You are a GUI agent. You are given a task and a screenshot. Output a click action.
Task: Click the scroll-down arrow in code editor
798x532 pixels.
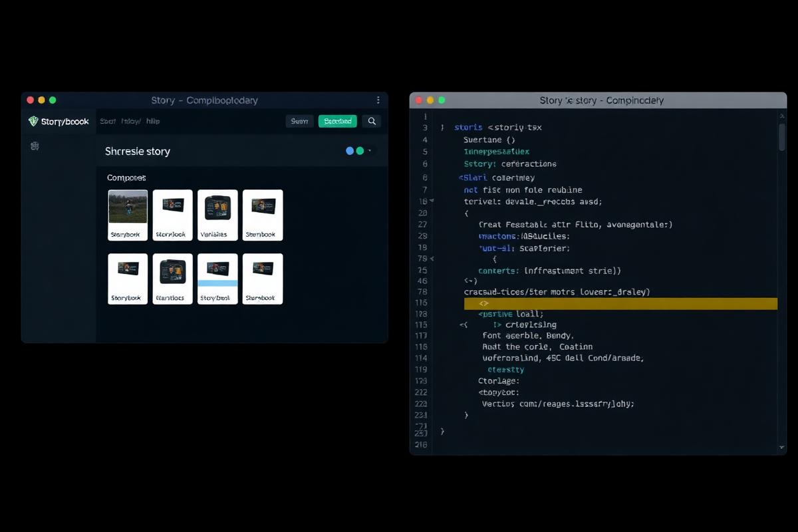click(x=782, y=448)
